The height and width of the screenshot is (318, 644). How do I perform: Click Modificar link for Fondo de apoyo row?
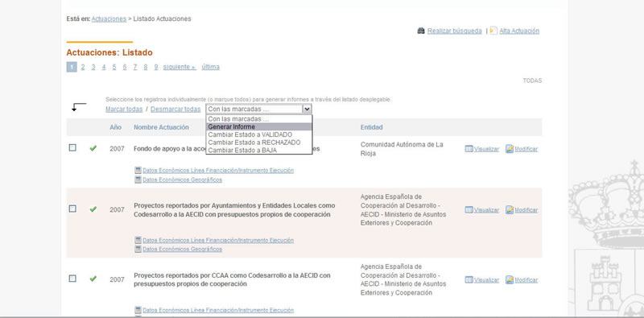coord(526,149)
